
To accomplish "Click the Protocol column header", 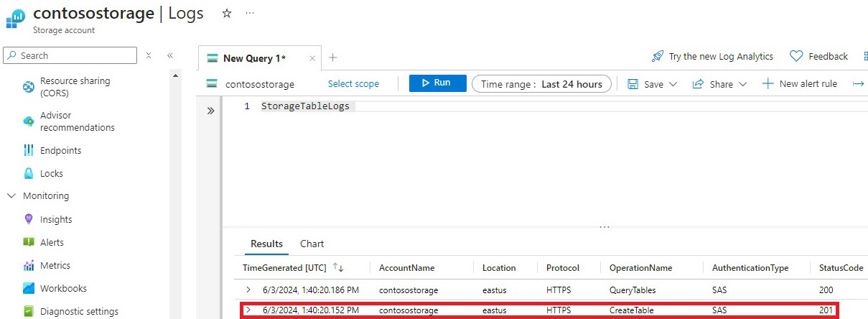I will pos(563,267).
